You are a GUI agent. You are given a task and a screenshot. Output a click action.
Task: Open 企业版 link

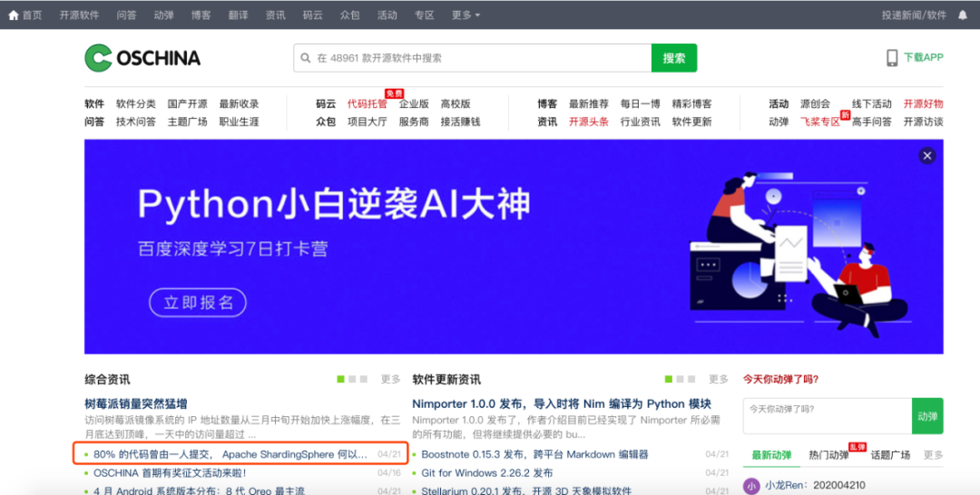point(414,103)
